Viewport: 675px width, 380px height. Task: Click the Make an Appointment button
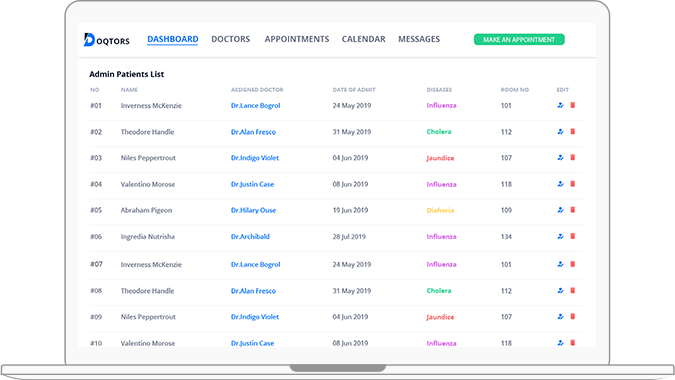pyautogui.click(x=519, y=40)
